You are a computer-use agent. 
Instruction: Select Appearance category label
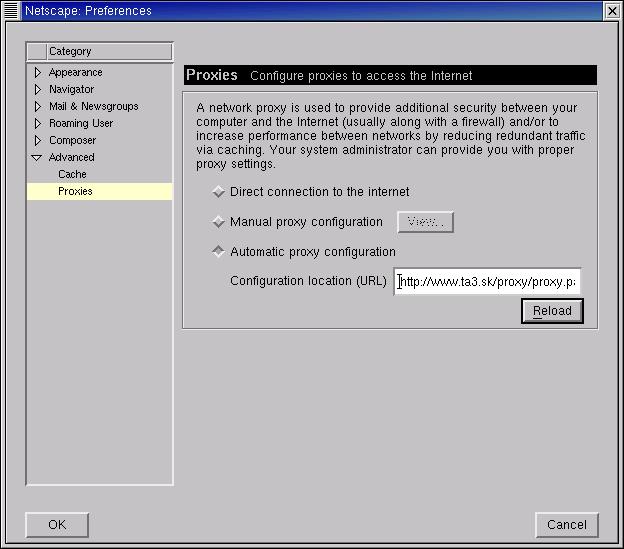76,72
